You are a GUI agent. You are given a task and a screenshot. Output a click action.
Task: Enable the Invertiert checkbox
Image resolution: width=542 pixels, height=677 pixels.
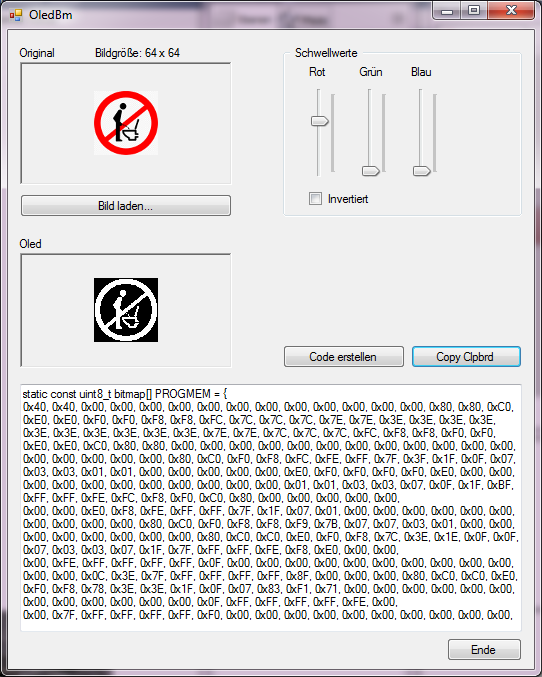coord(315,199)
